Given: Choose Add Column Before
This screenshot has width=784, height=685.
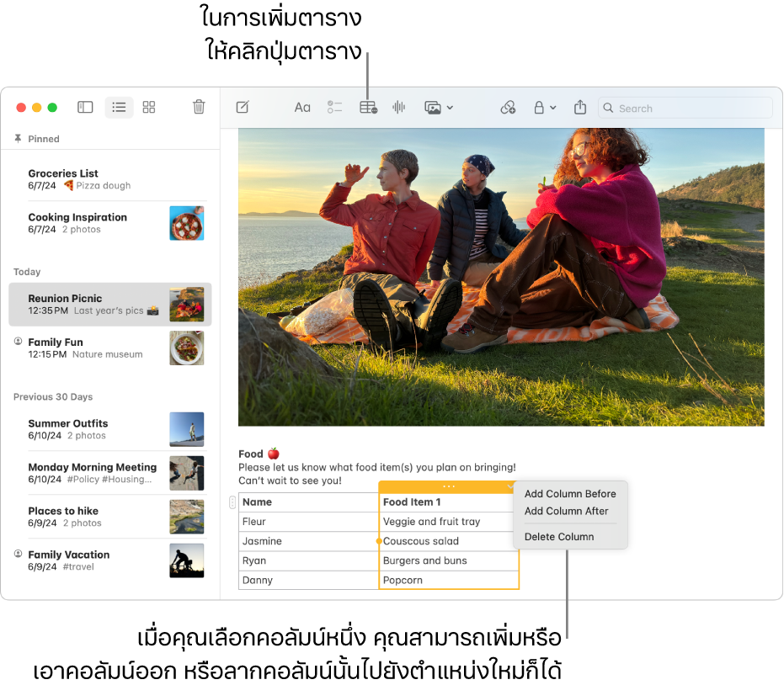Looking at the screenshot, I should [x=570, y=494].
